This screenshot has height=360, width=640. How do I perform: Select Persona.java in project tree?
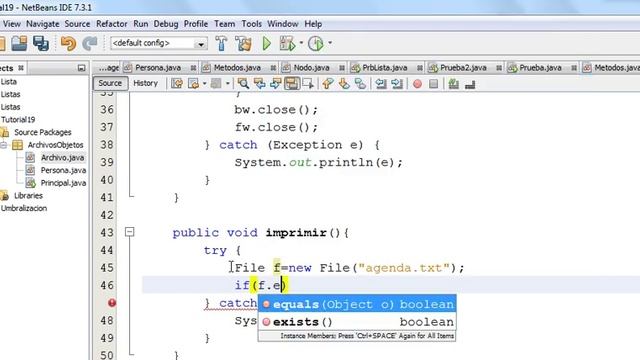tap(63, 170)
